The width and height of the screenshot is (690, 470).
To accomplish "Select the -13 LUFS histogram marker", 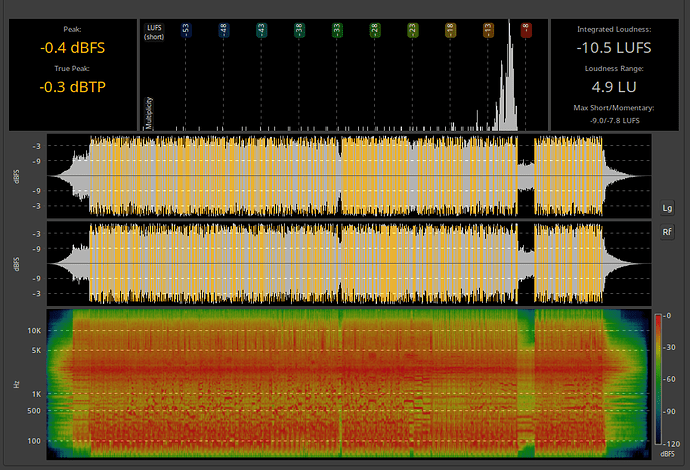I will click(488, 30).
